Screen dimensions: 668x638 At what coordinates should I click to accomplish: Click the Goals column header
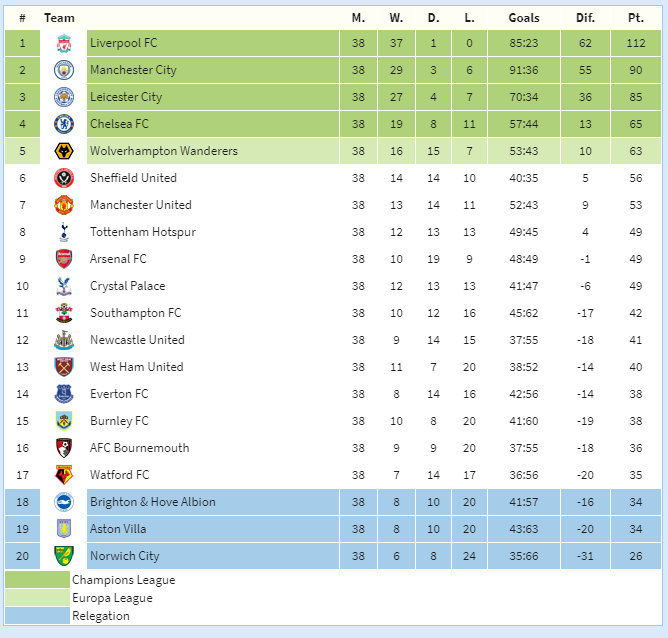pyautogui.click(x=524, y=18)
